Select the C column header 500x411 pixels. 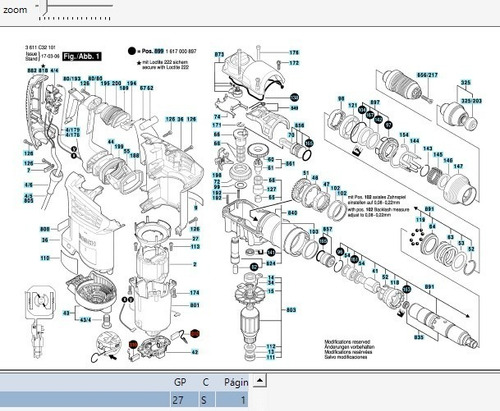point(205,382)
